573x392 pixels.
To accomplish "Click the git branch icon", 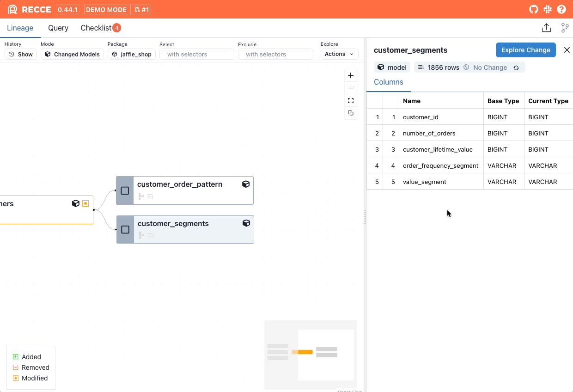I will coord(565,28).
